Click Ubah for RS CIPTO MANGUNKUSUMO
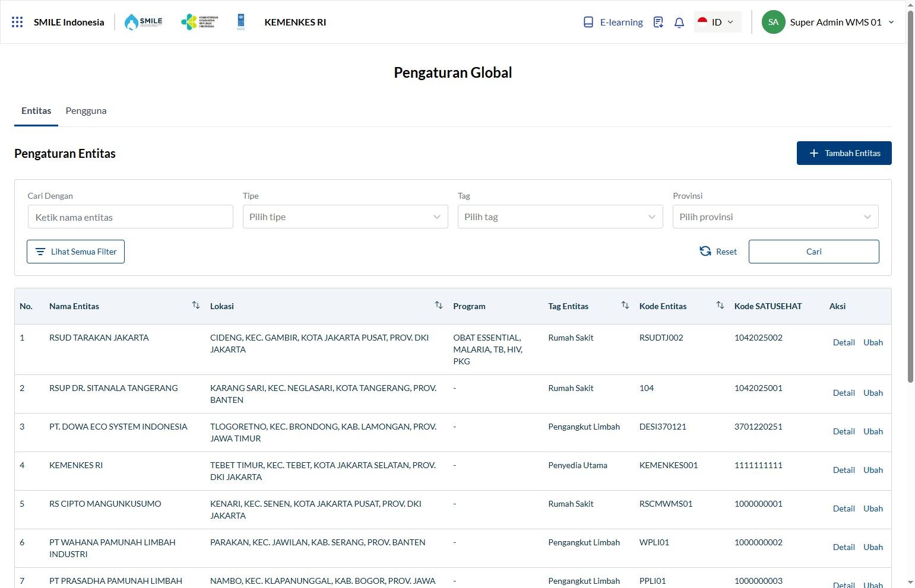The width and height of the screenshot is (915, 588). coord(873,508)
